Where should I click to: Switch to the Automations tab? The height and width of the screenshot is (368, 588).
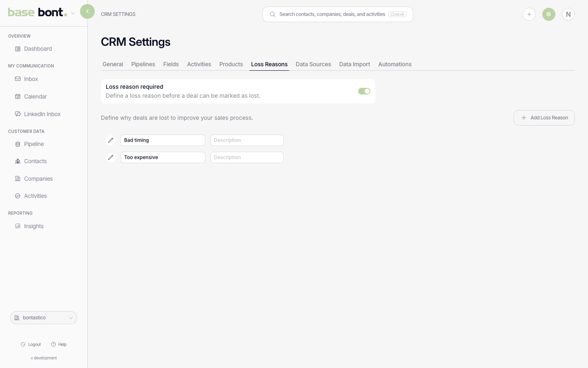click(x=395, y=64)
